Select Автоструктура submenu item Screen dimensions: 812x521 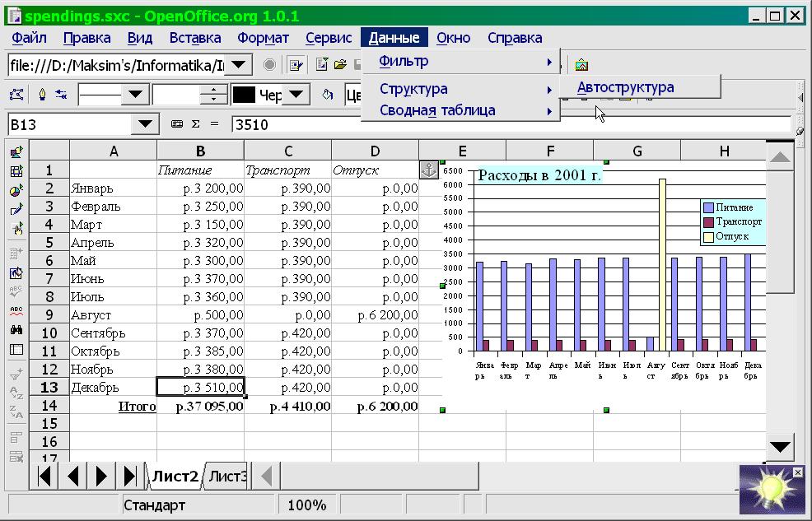point(625,87)
